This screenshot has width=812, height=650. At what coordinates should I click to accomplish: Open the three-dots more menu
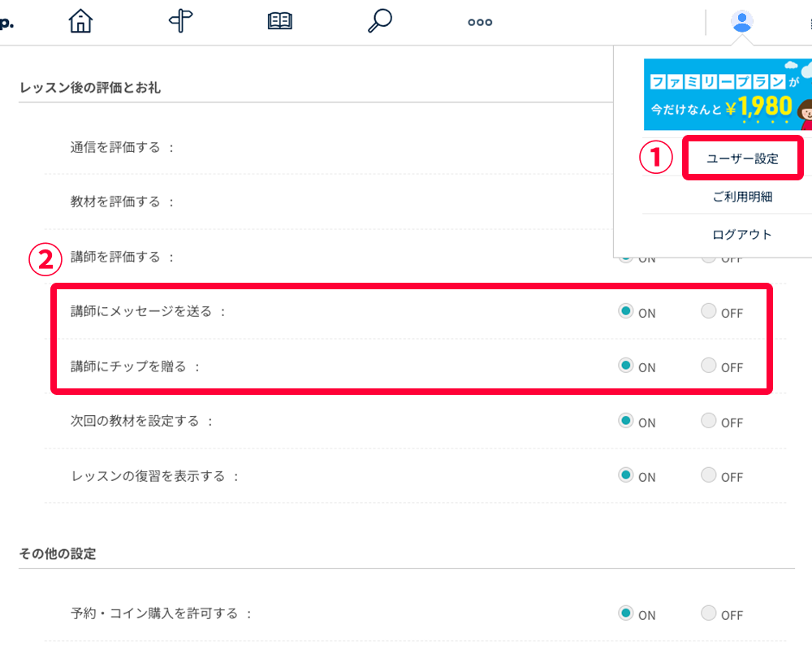click(480, 22)
